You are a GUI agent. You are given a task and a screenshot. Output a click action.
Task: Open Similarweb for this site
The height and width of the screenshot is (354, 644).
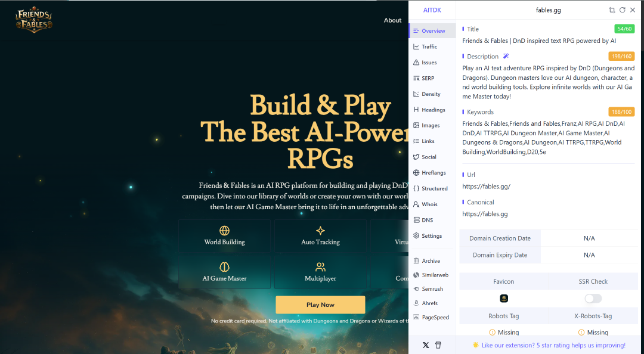pyautogui.click(x=432, y=275)
